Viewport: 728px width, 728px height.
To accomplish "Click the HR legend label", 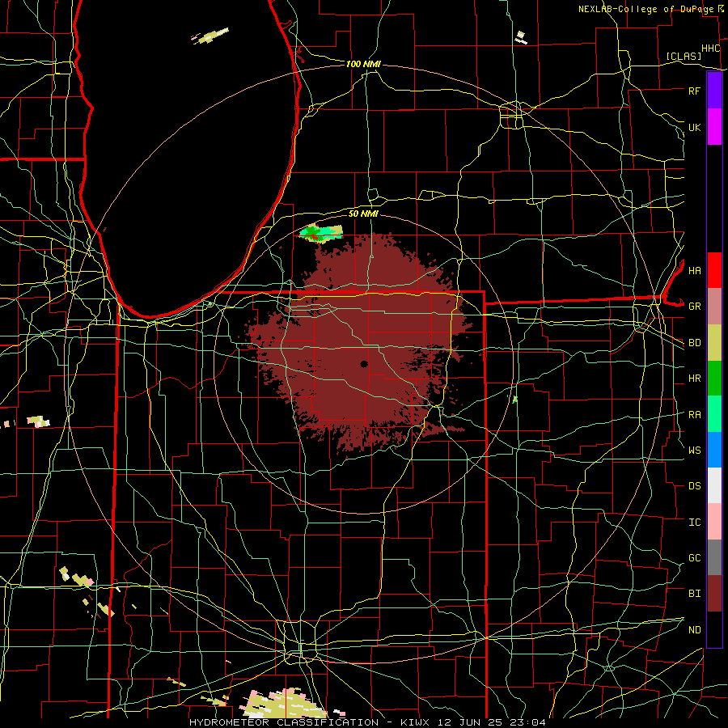I will [694, 379].
